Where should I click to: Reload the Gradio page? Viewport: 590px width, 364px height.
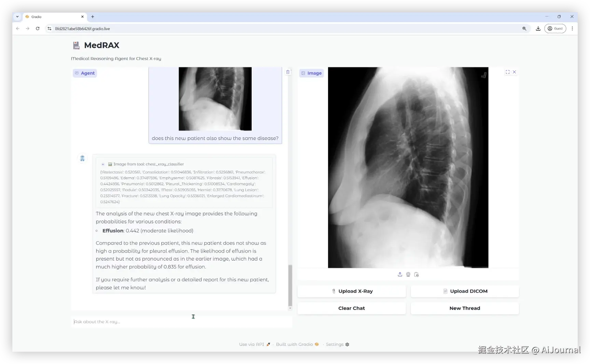tap(38, 29)
